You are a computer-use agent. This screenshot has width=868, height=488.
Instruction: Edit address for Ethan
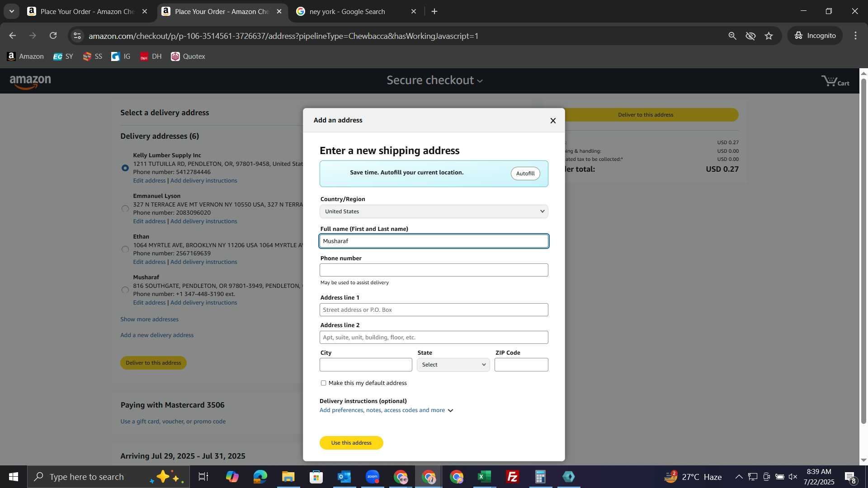149,262
